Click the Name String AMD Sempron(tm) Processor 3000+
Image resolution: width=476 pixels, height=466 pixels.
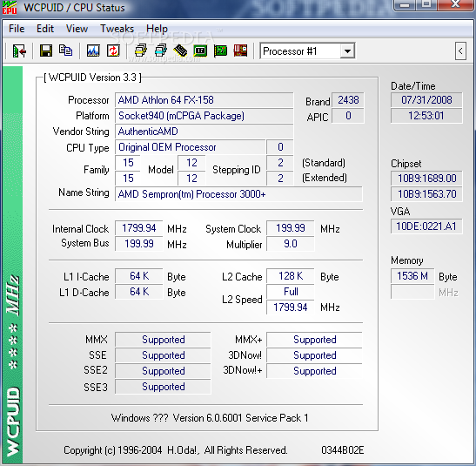(x=238, y=194)
